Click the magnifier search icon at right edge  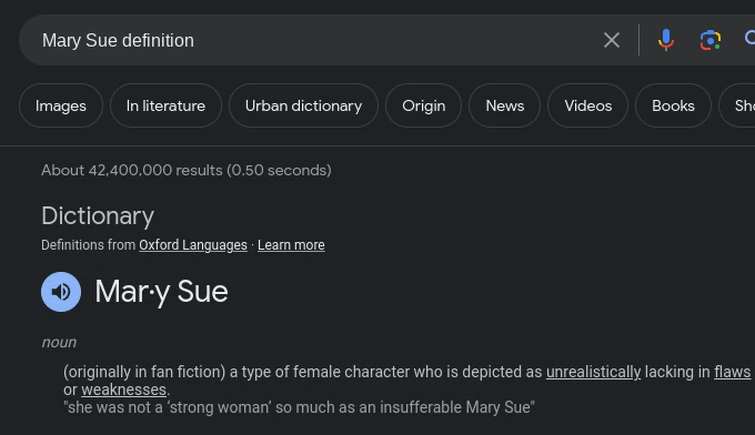(749, 40)
